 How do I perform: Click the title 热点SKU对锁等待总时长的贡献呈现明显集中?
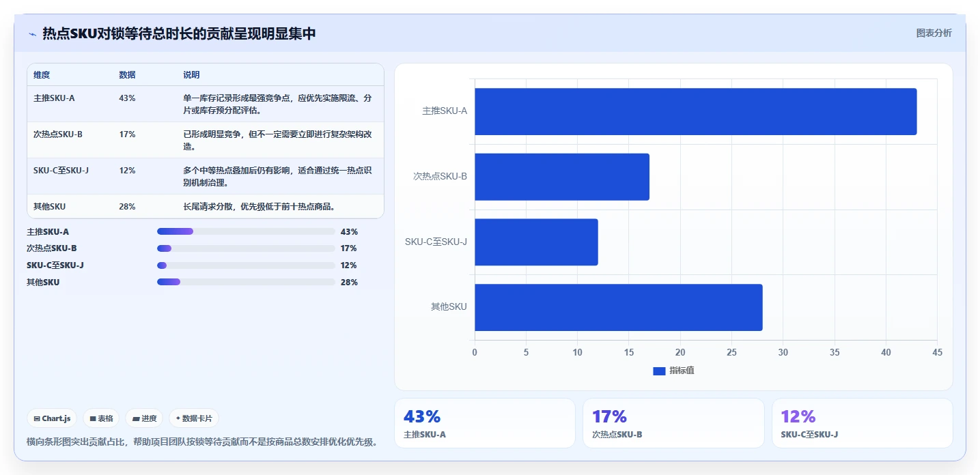click(x=179, y=33)
